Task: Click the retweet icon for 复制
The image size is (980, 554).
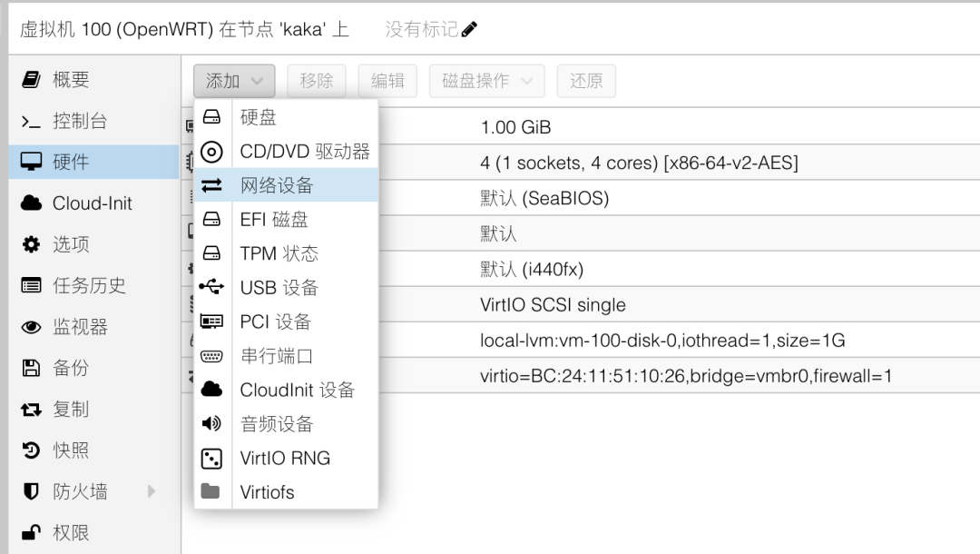Action: pyautogui.click(x=31, y=410)
